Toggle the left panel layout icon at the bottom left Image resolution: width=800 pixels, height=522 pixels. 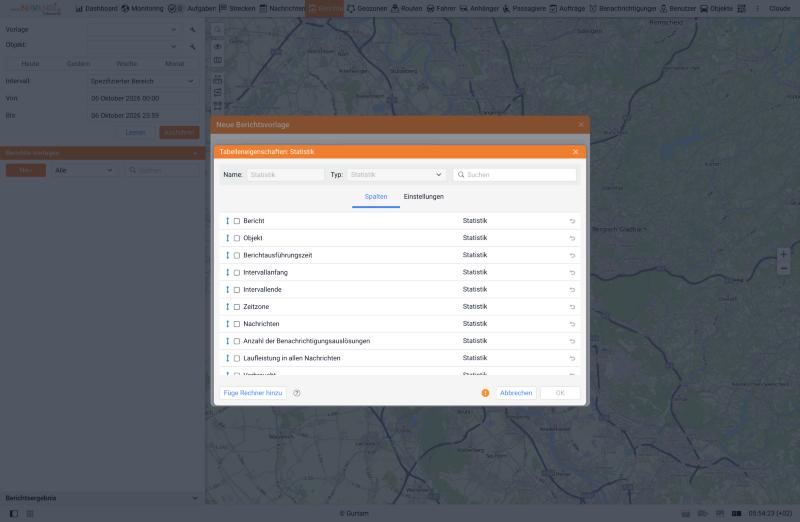pos(14,513)
